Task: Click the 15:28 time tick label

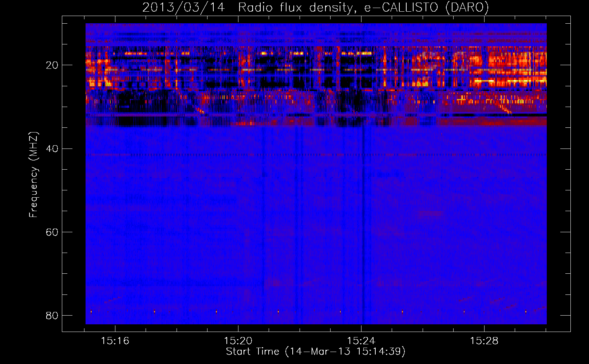Action: [484, 341]
